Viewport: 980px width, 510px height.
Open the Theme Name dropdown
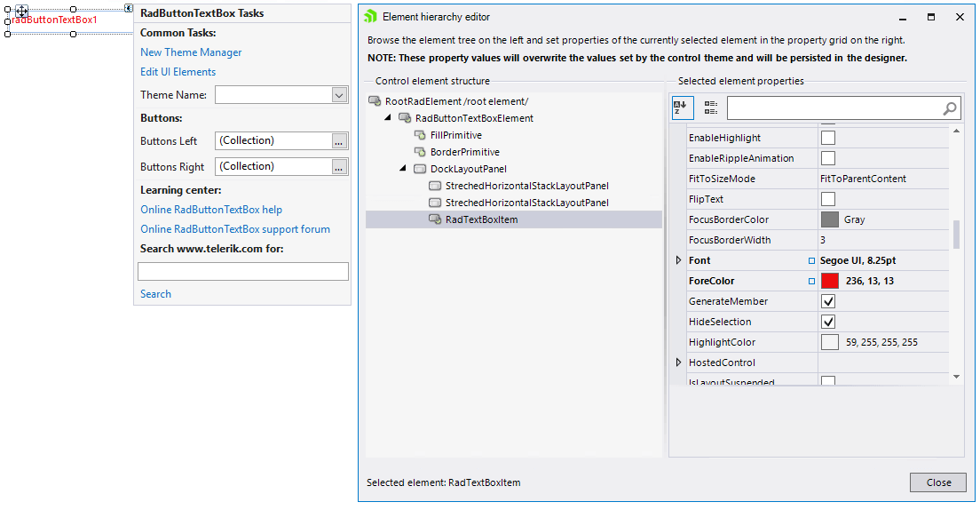coord(339,95)
